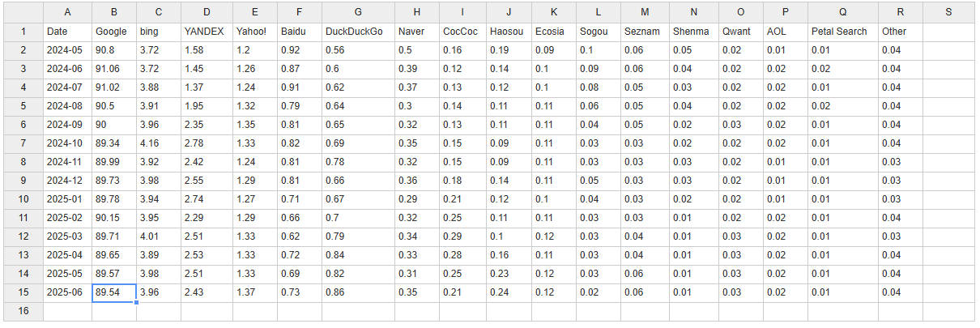
Task: Click the 'Sogou' header cell
Action: coord(599,32)
